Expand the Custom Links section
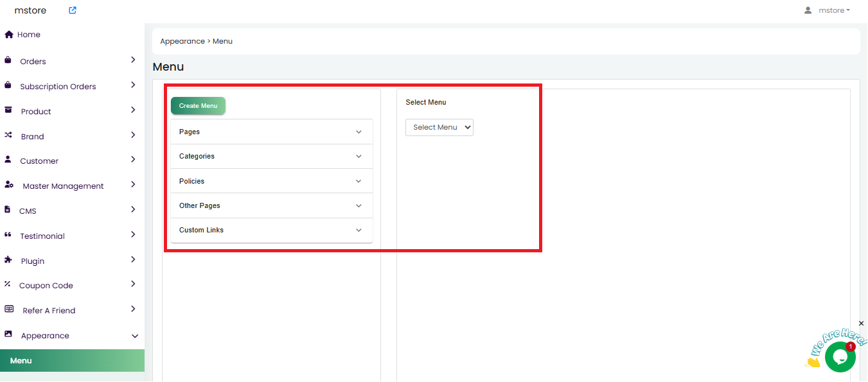This screenshot has height=382, width=868. click(272, 230)
